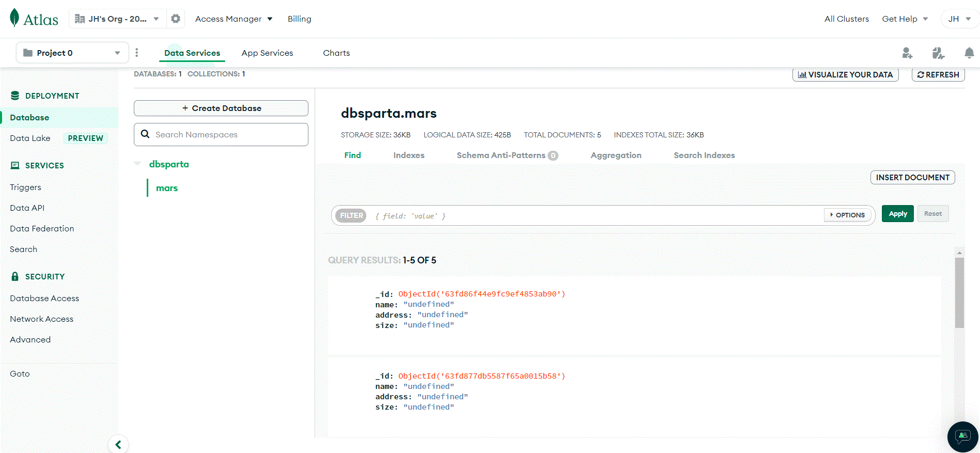
Task: Click Goto in the sidebar
Action: (x=20, y=373)
